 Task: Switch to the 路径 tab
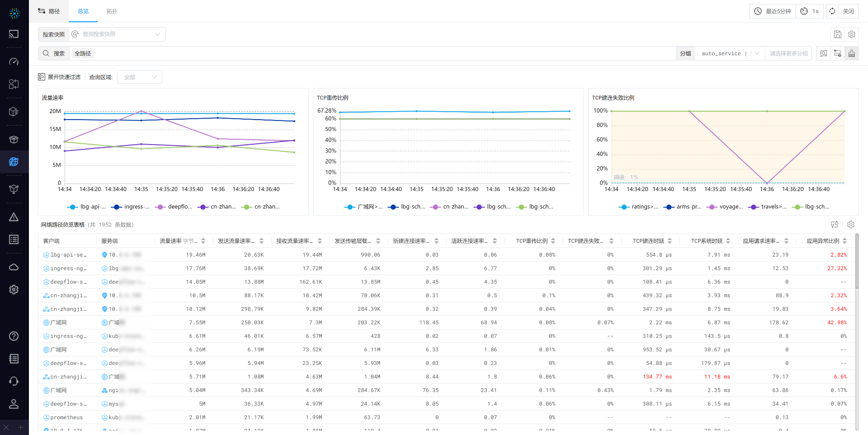(x=49, y=11)
